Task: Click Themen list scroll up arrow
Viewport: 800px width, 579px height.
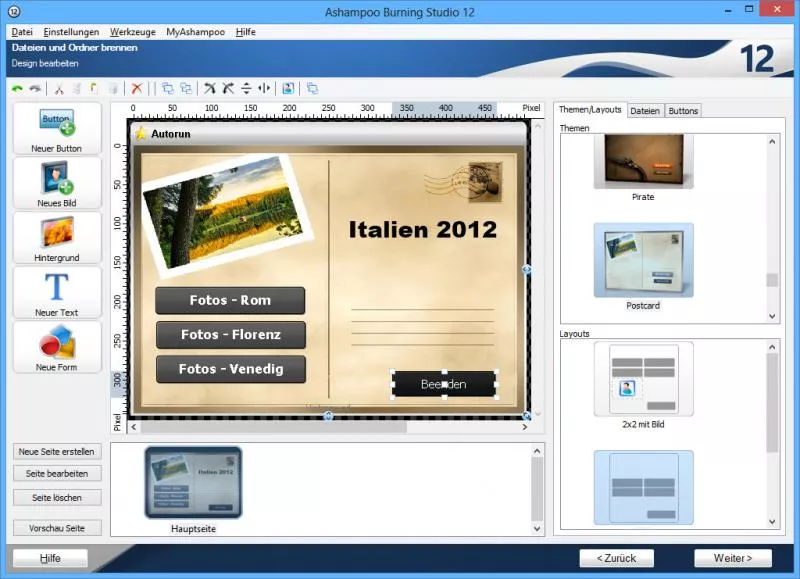Action: click(x=772, y=141)
